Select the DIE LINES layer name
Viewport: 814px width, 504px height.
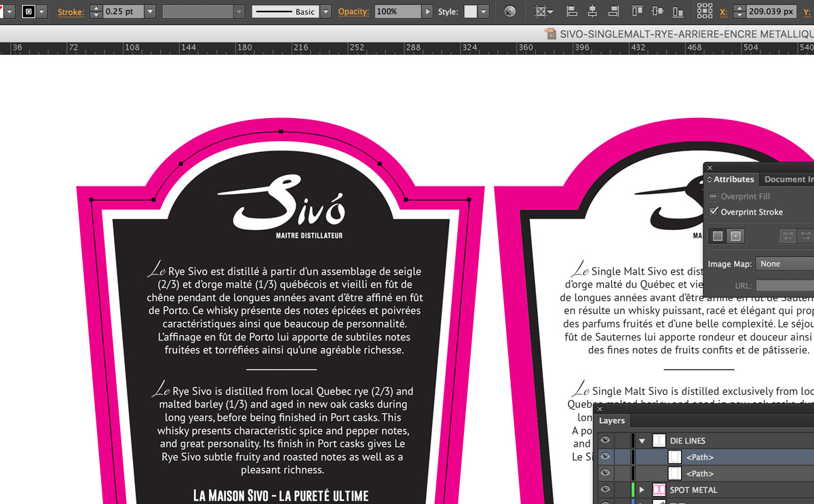tap(688, 441)
